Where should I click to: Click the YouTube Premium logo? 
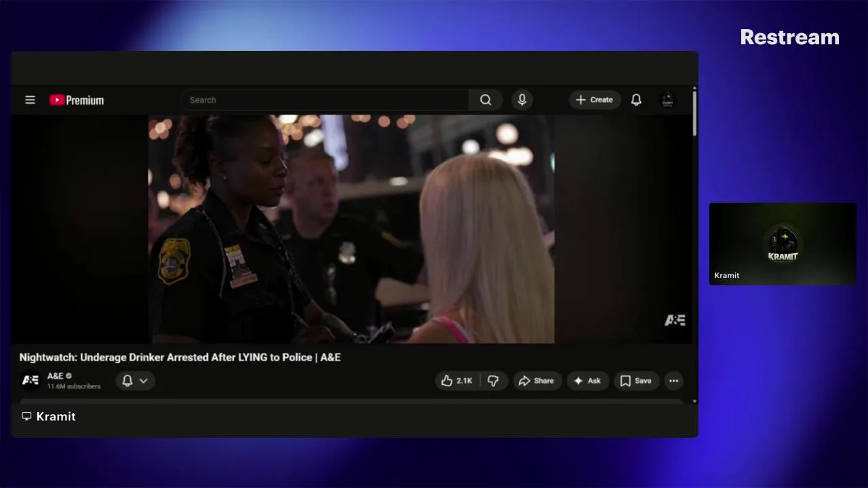click(77, 100)
